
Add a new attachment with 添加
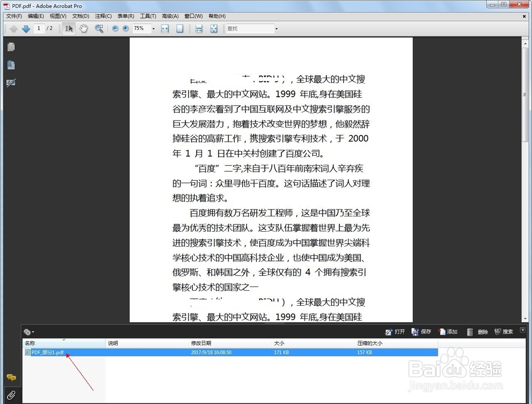click(448, 332)
